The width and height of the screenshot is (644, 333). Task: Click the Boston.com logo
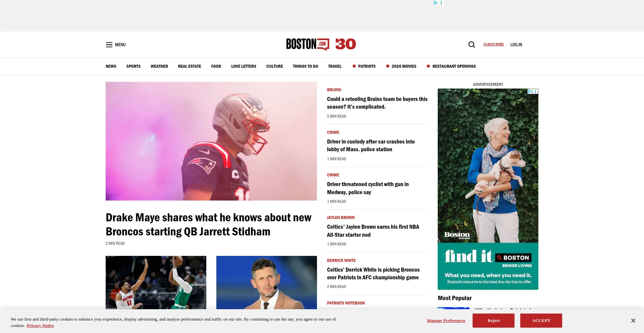tap(308, 44)
